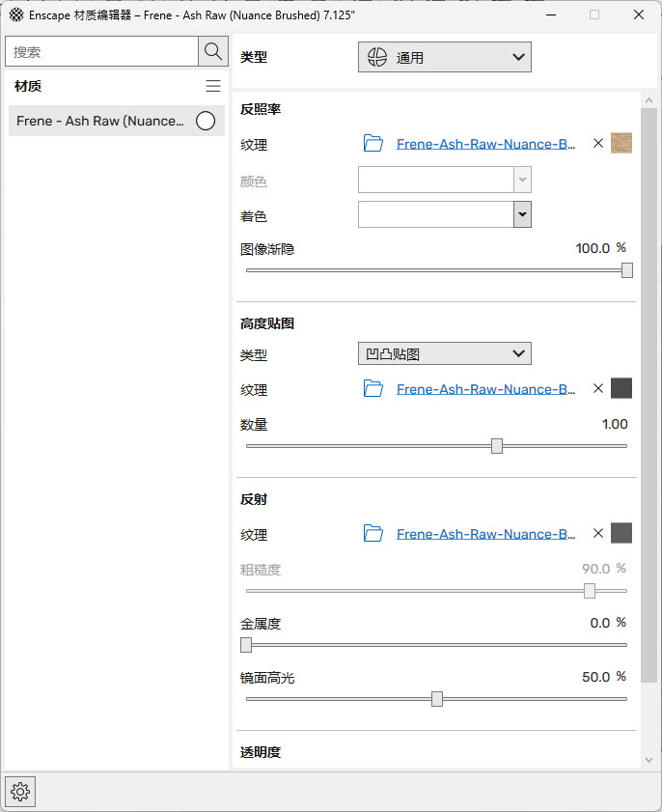Click the vertical scrollbar thumb
The width and height of the screenshot is (662, 812).
pyautogui.click(x=648, y=395)
